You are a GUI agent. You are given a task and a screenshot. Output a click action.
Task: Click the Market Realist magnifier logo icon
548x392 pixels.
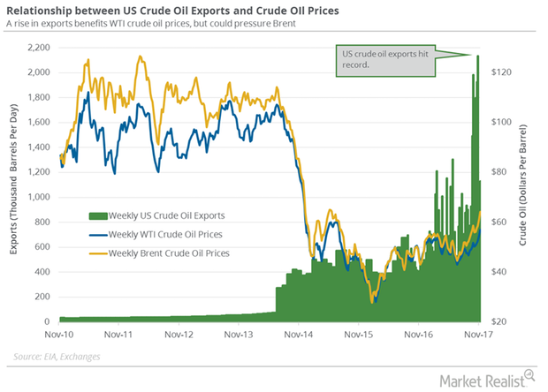[x=529, y=374]
